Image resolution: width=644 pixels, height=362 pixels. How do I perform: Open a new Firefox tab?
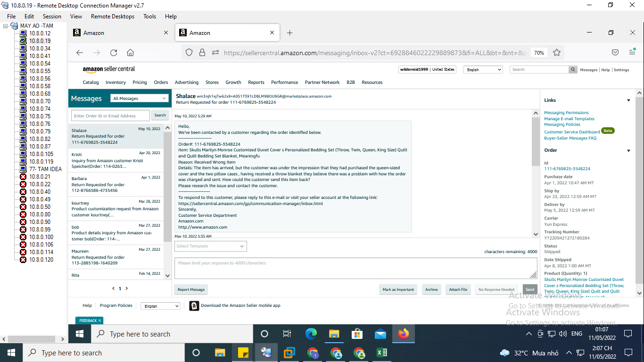point(290,33)
